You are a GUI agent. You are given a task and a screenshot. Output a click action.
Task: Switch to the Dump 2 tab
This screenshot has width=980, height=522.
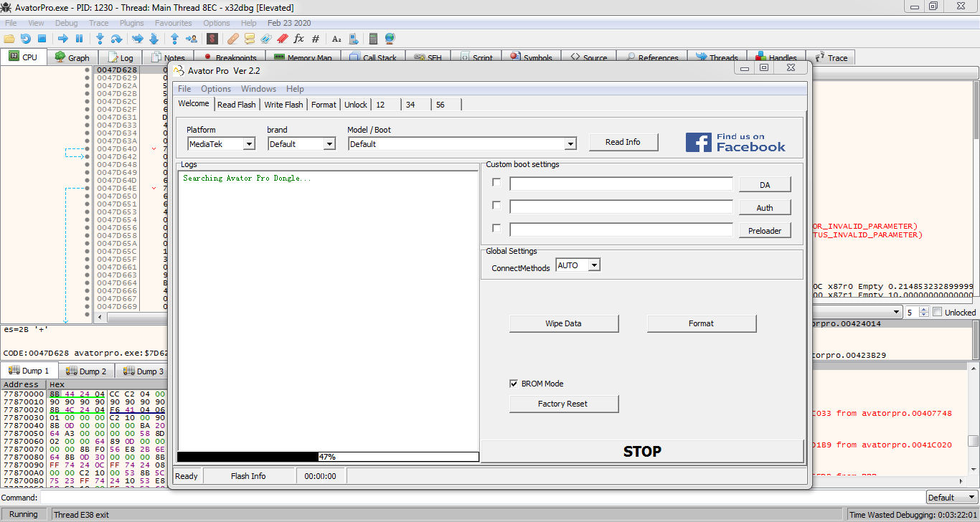[86, 371]
